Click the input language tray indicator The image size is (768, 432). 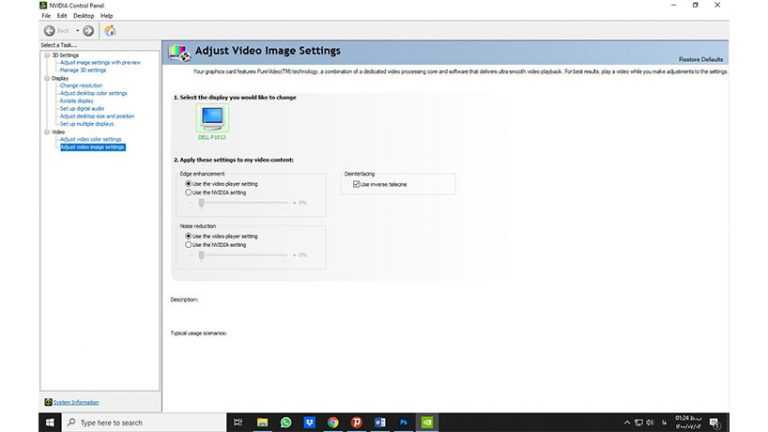tap(664, 423)
